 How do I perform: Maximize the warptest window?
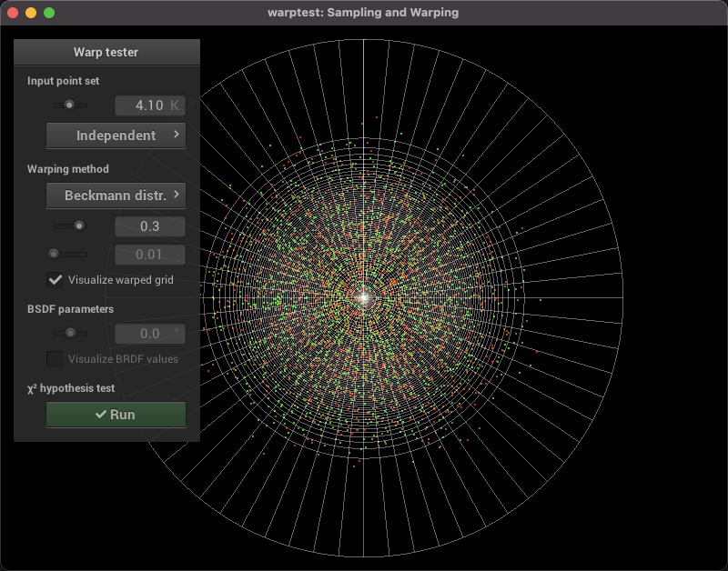click(x=49, y=13)
